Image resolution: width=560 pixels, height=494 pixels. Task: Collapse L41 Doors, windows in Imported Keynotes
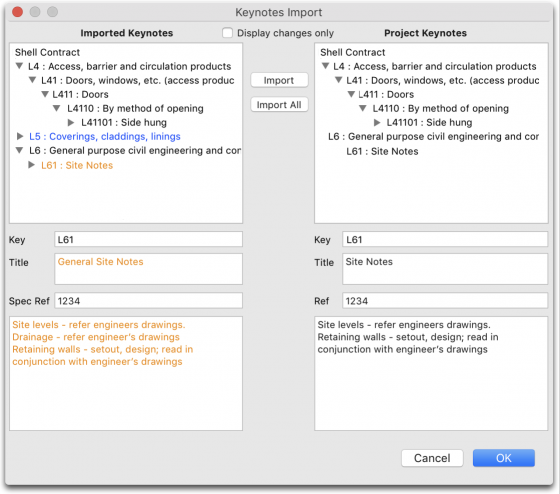[32, 80]
